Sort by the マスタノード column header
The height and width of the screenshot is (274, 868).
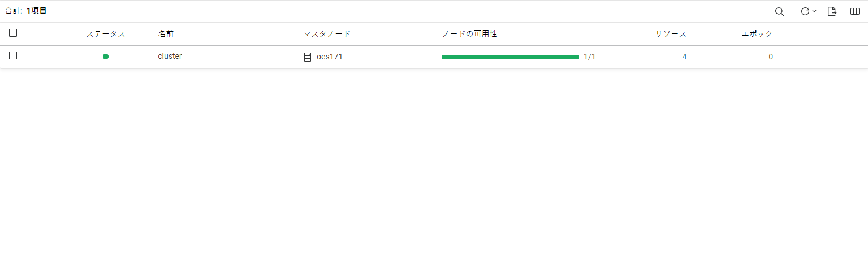click(327, 34)
